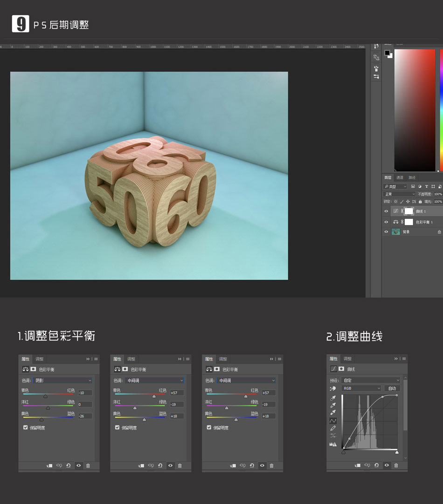The width and height of the screenshot is (443, 504).
Task: Click the yellow-blue -26 value field
Action: coord(85,416)
